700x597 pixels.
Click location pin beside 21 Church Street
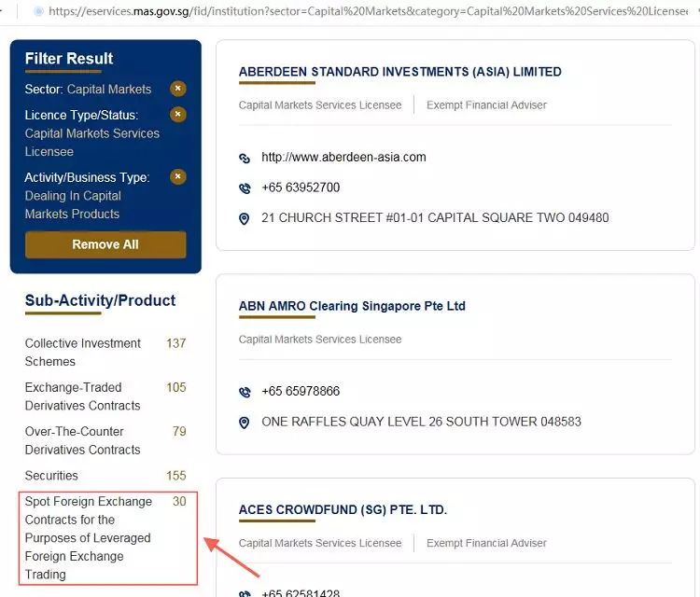point(245,218)
